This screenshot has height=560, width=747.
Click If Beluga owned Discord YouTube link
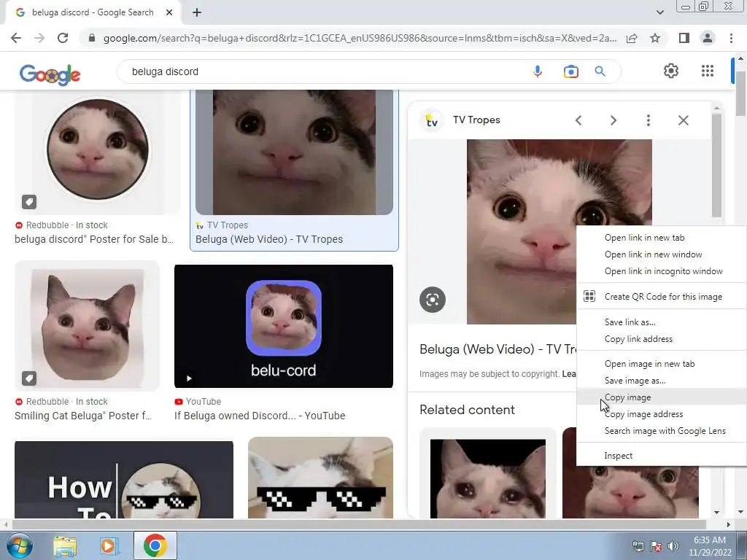(x=260, y=416)
